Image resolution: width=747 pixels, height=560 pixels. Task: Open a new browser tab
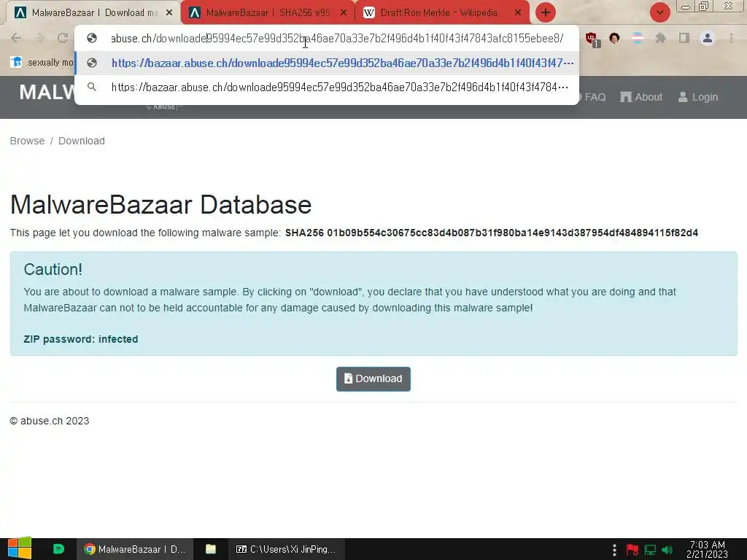pos(546,13)
